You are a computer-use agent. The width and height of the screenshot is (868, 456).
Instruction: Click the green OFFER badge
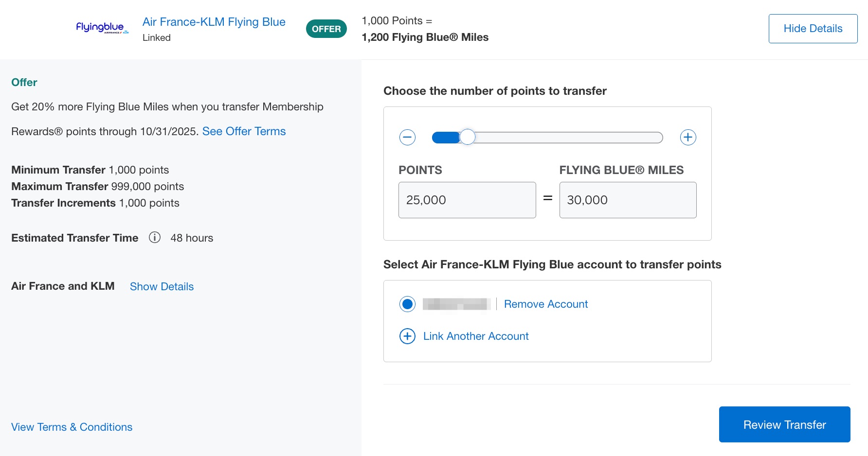pyautogui.click(x=326, y=29)
